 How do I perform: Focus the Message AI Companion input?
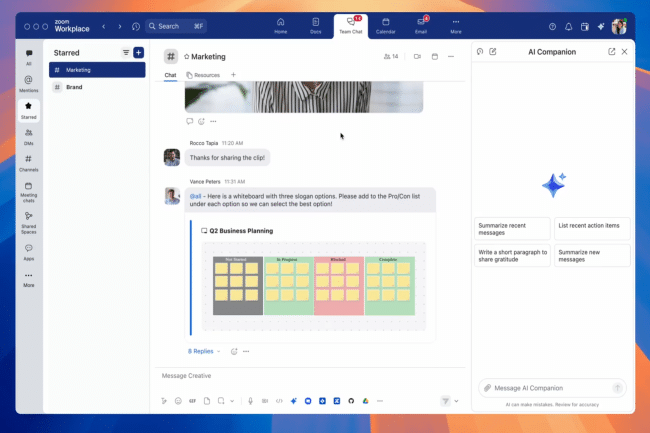[552, 388]
